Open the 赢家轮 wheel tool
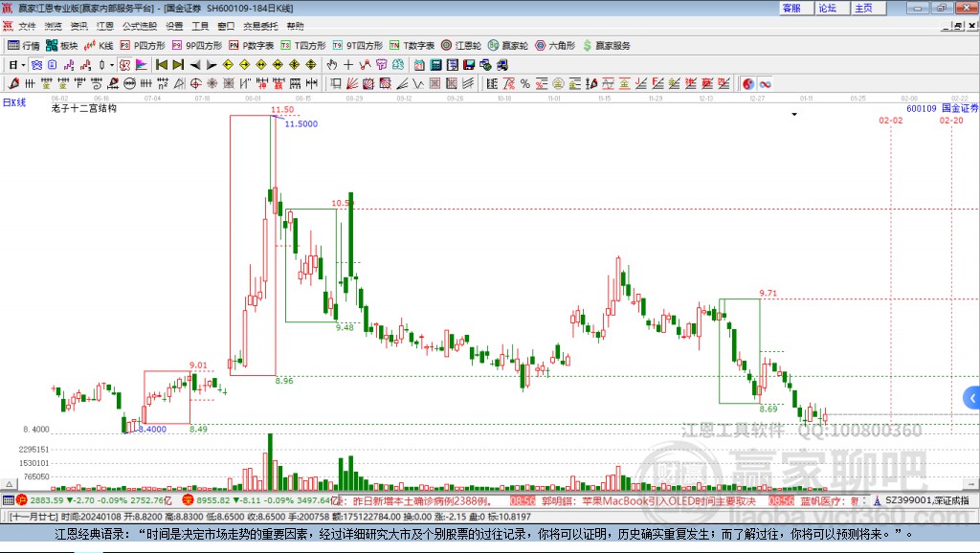 coord(508,46)
